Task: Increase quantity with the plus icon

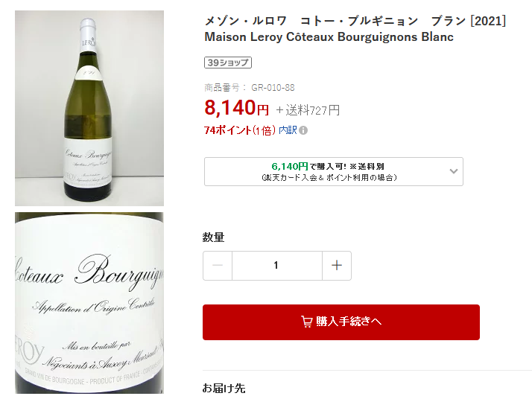Action: [x=337, y=266]
